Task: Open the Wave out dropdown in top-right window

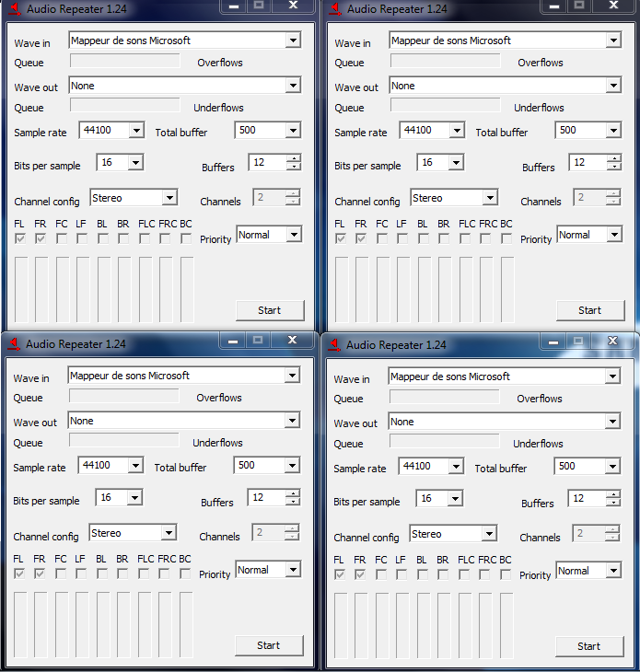Action: (x=614, y=86)
